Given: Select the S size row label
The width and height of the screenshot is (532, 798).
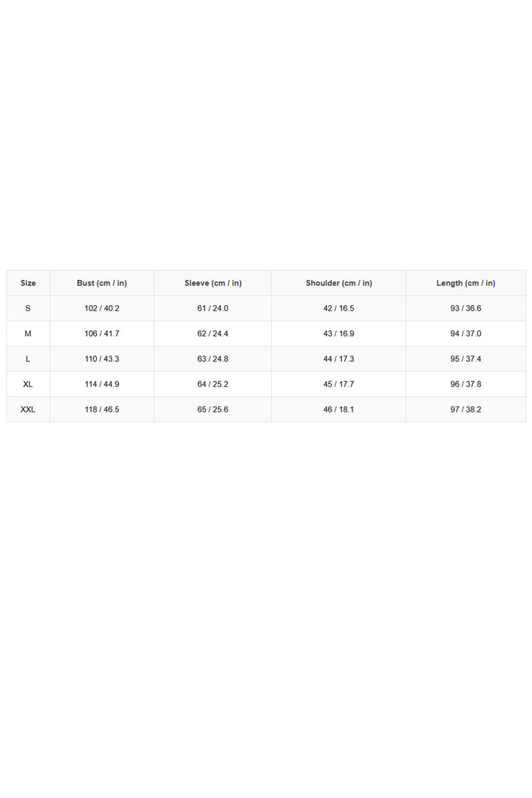Looking at the screenshot, I should point(28,308).
